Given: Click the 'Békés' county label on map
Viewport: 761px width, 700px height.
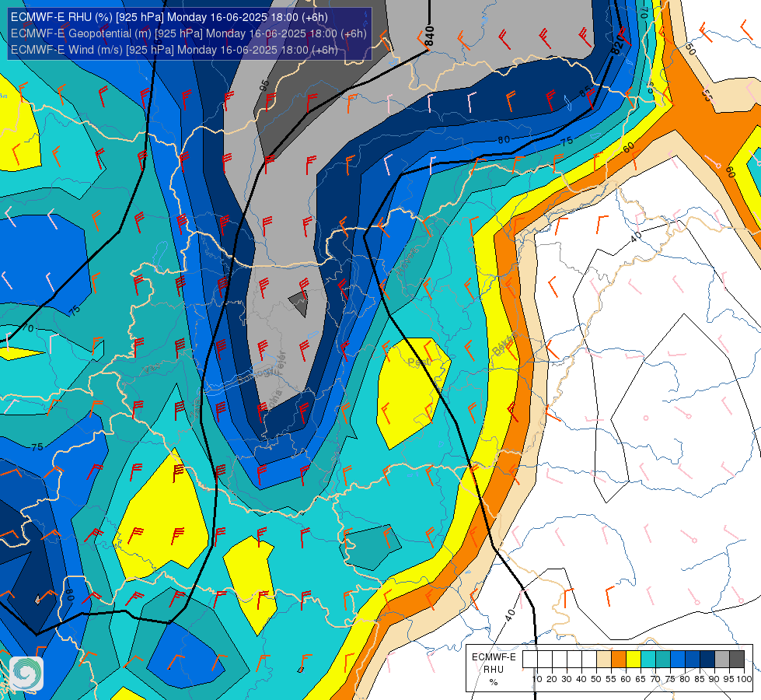Looking at the screenshot, I should (504, 345).
